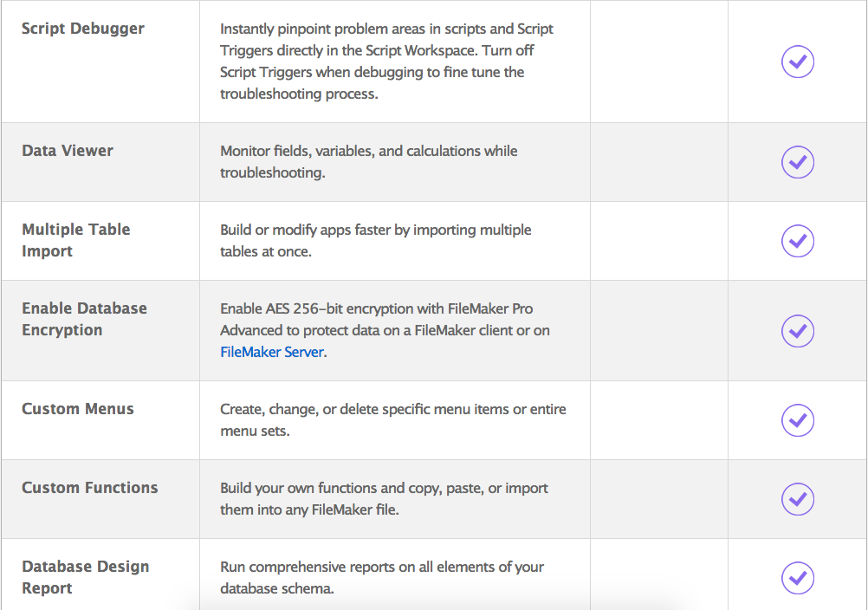This screenshot has width=868, height=610.
Task: Open the FileMaker Server link
Action: click(272, 352)
